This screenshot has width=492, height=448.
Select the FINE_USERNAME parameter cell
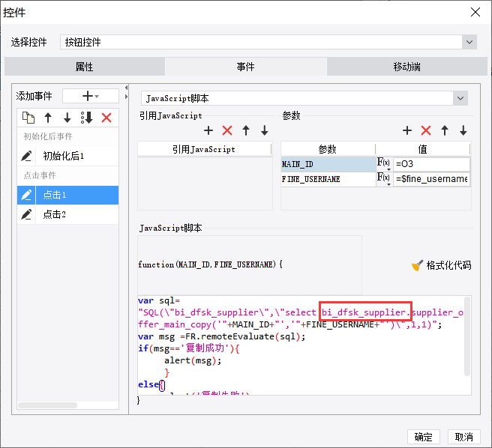coord(328,179)
